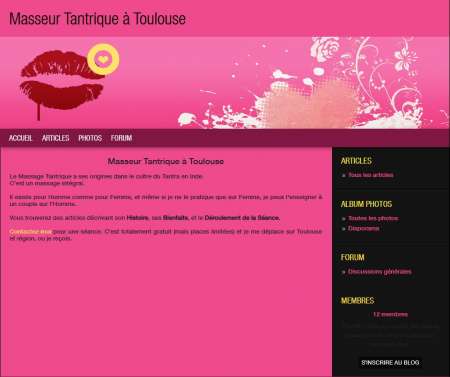Go to the PHOTOS navigation item
The height and width of the screenshot is (377, 450).
pos(90,138)
